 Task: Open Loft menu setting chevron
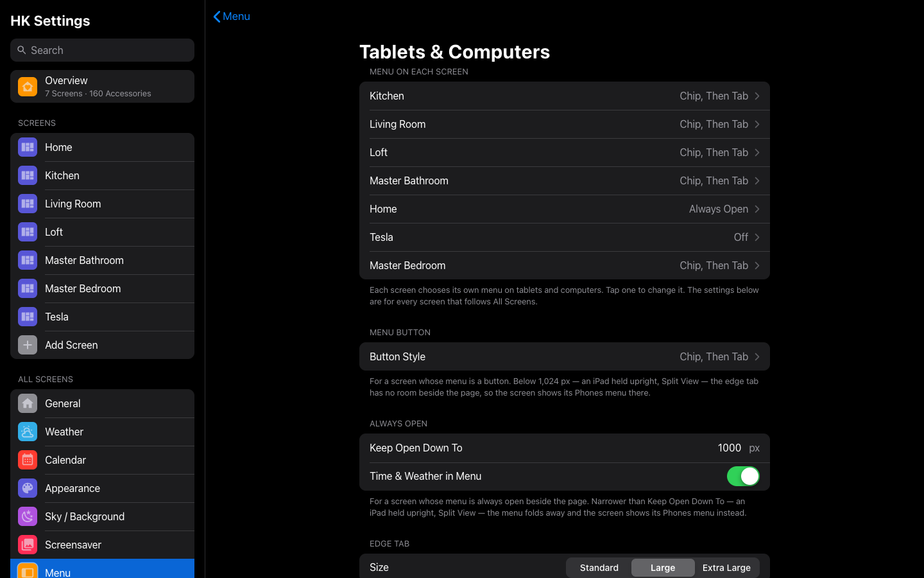point(757,152)
